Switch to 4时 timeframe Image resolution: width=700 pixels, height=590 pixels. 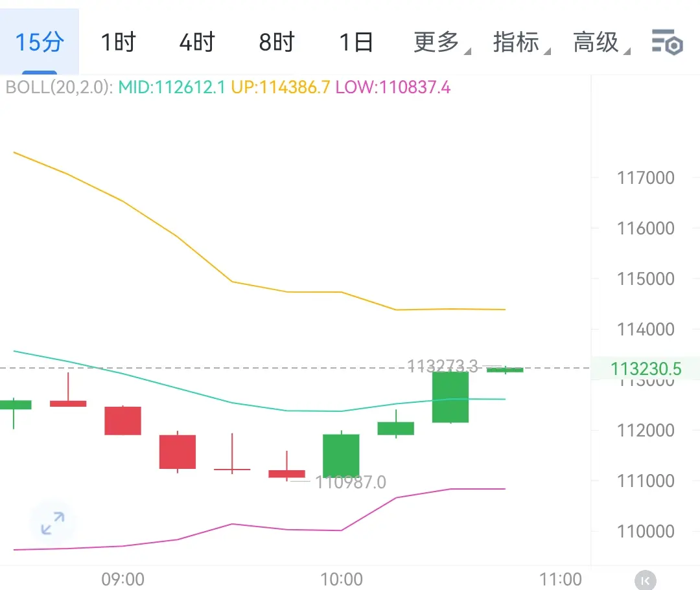point(197,43)
